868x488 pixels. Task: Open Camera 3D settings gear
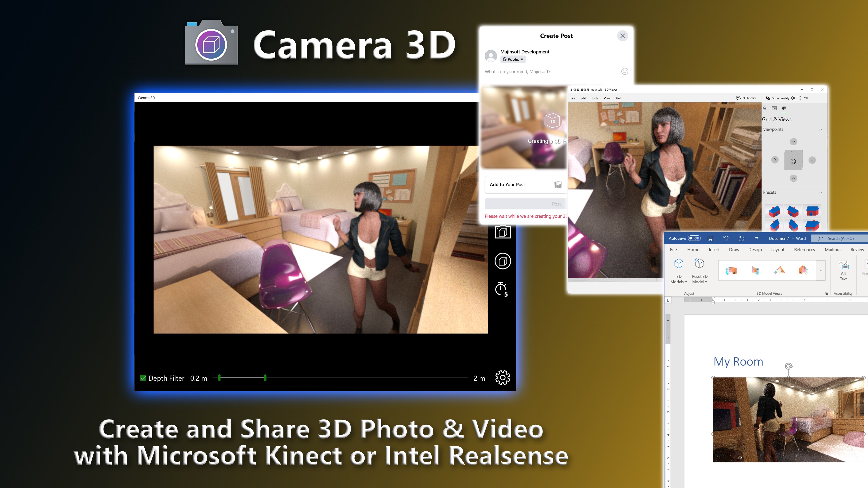click(502, 378)
